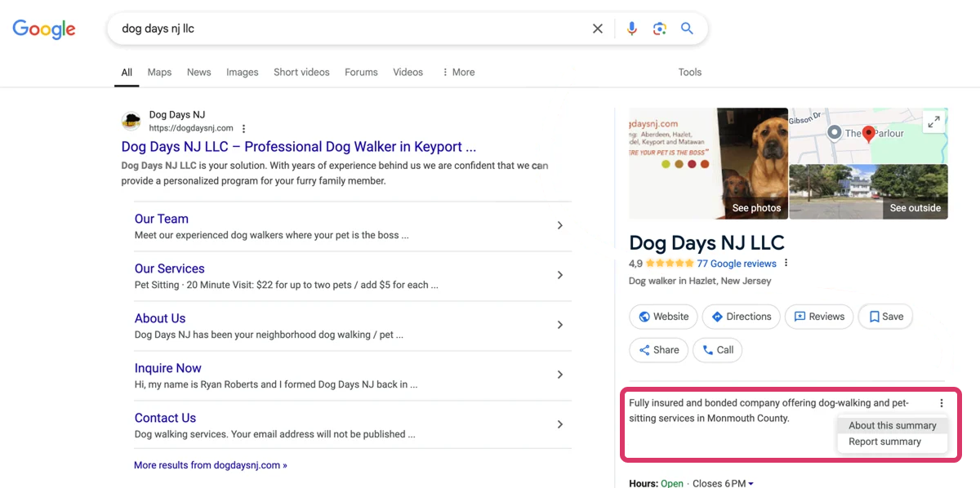Screen dimensions: 980x488
Task: Expand the More search filters menu
Action: tap(458, 72)
